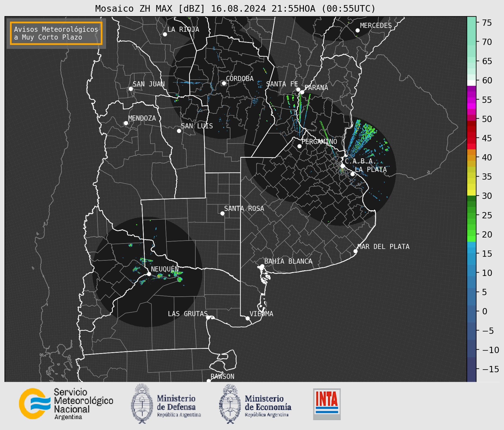Click the 75 tick label on color scale
Image resolution: width=504 pixels, height=430 pixels.
pyautogui.click(x=486, y=23)
